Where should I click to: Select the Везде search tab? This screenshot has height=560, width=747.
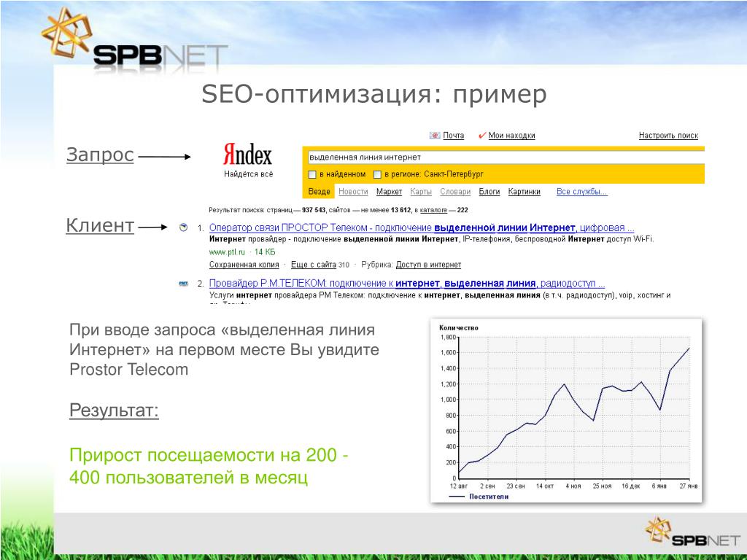(x=320, y=192)
